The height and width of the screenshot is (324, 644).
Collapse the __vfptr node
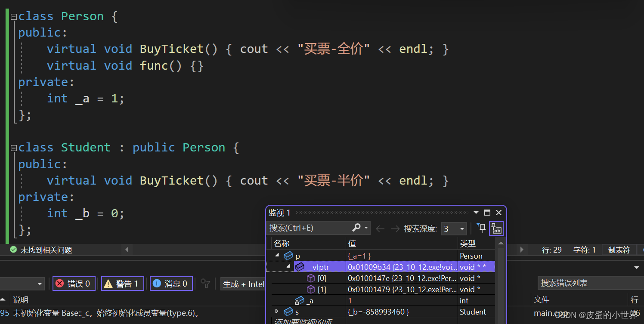point(288,267)
